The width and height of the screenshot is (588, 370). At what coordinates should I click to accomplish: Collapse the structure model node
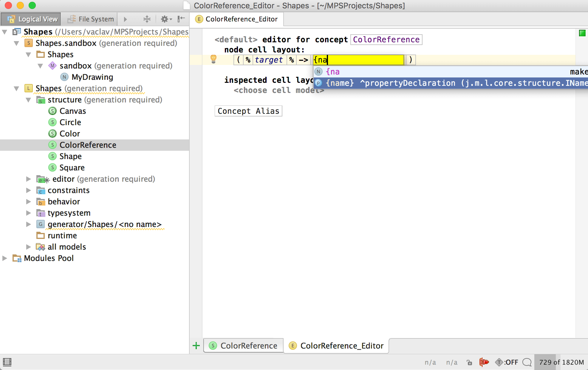pos(28,100)
